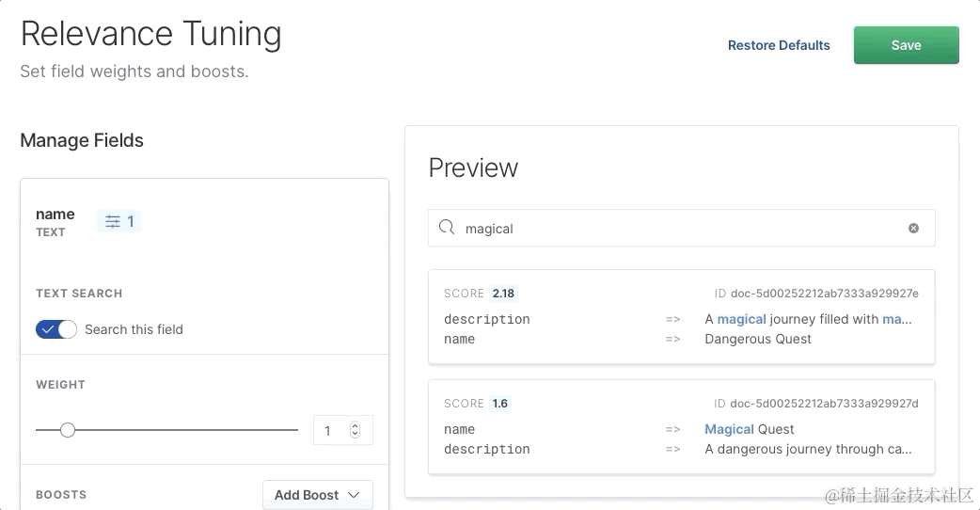Toggle the Search this field switch
Image resolution: width=980 pixels, height=510 pixels.
(x=56, y=329)
